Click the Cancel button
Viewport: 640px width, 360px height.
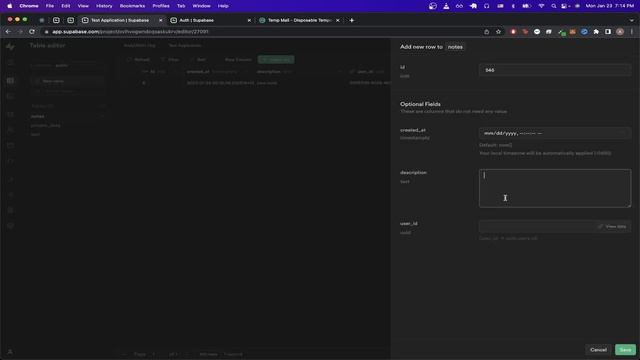click(598, 350)
